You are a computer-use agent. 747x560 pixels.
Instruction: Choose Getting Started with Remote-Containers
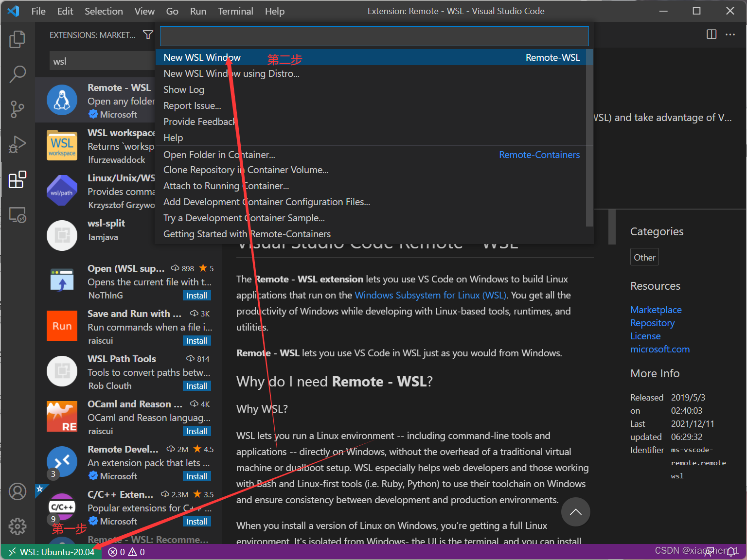tap(372, 234)
